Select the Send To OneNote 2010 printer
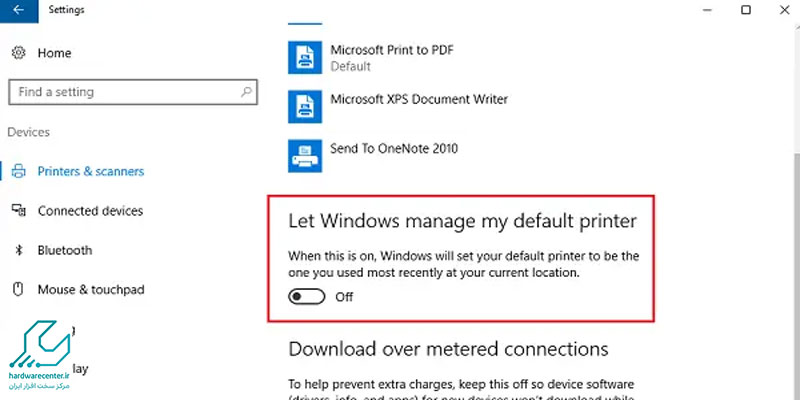 (394, 149)
